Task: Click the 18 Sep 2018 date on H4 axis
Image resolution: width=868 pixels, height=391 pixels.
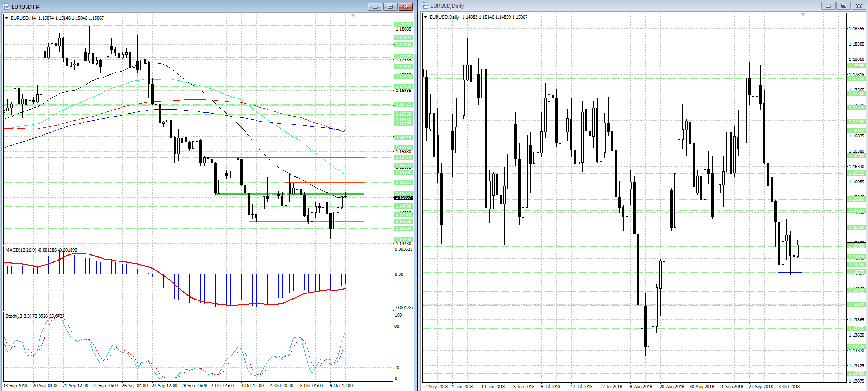Action: click(15, 386)
